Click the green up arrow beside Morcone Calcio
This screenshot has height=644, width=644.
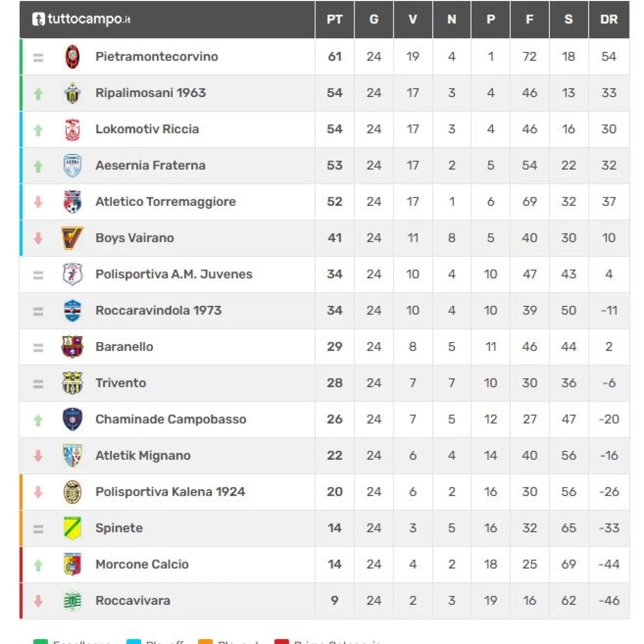pos(38,565)
